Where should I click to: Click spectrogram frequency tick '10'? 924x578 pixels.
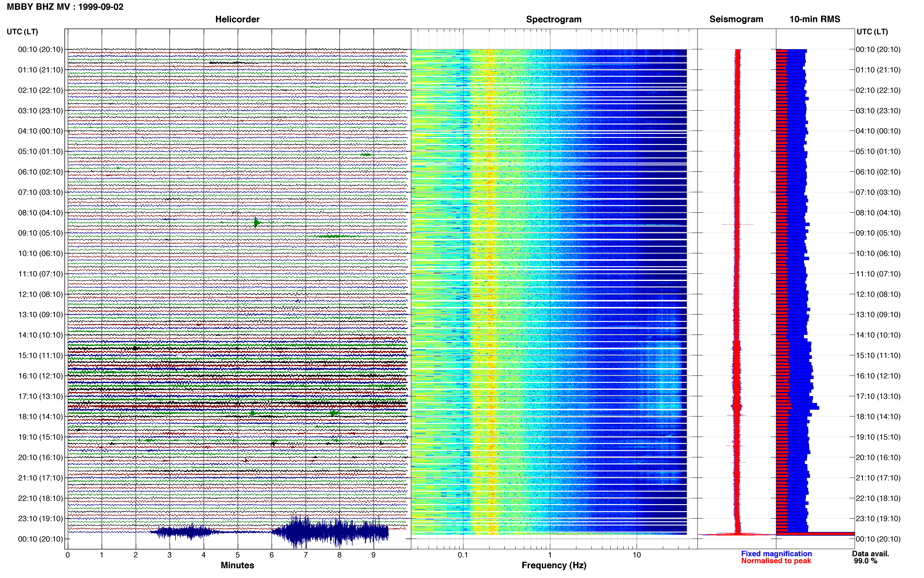pos(637,555)
